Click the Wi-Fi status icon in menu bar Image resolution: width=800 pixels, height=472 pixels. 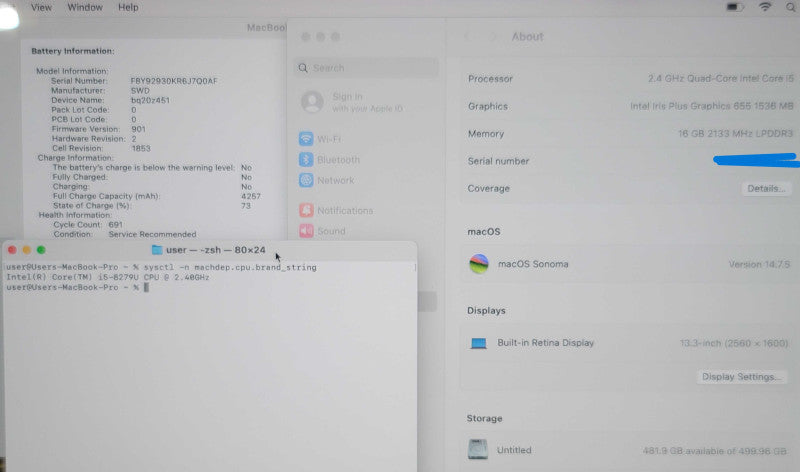click(x=765, y=7)
